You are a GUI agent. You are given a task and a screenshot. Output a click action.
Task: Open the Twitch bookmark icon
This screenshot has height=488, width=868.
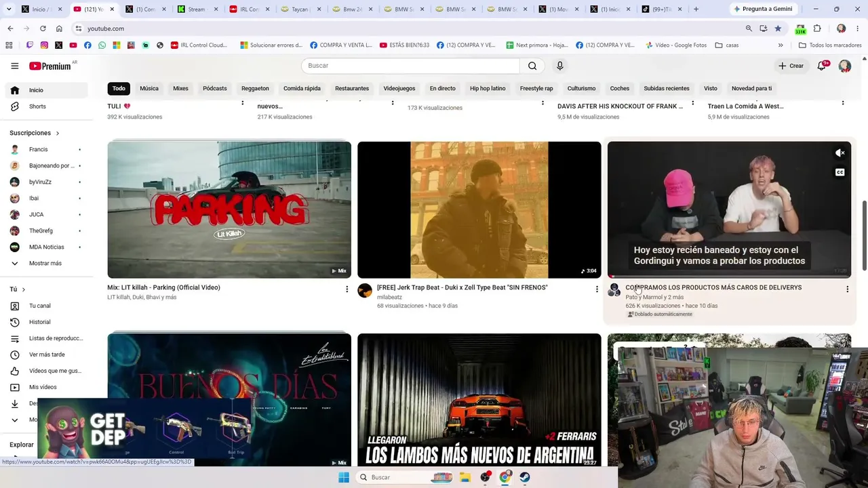[x=30, y=45]
